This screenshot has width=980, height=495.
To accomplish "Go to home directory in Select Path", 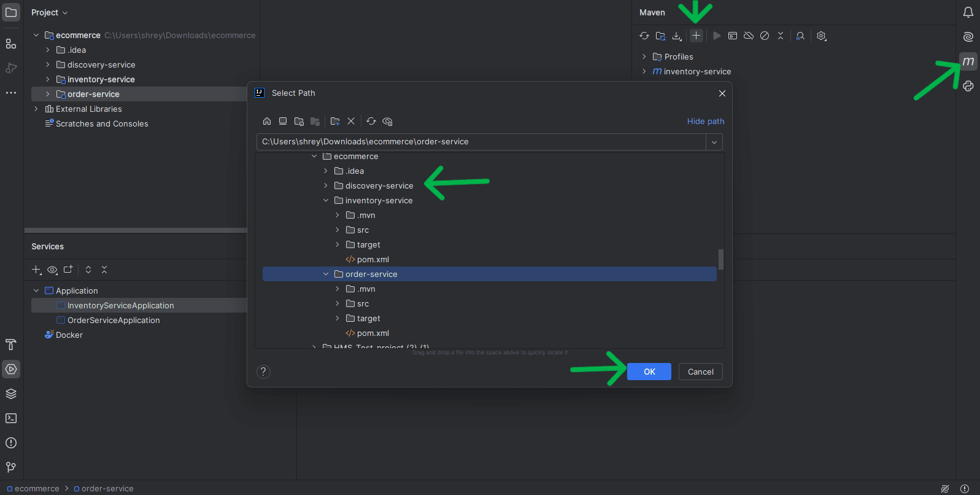I will tap(267, 121).
